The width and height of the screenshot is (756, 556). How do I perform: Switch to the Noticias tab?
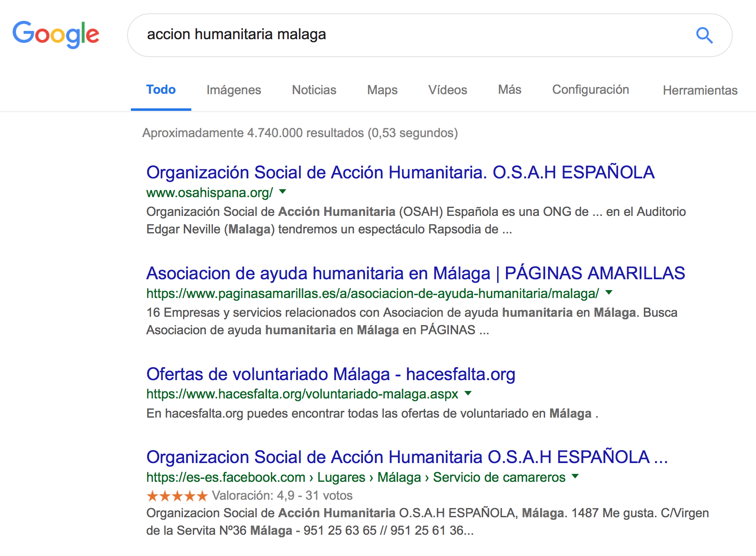tap(314, 90)
